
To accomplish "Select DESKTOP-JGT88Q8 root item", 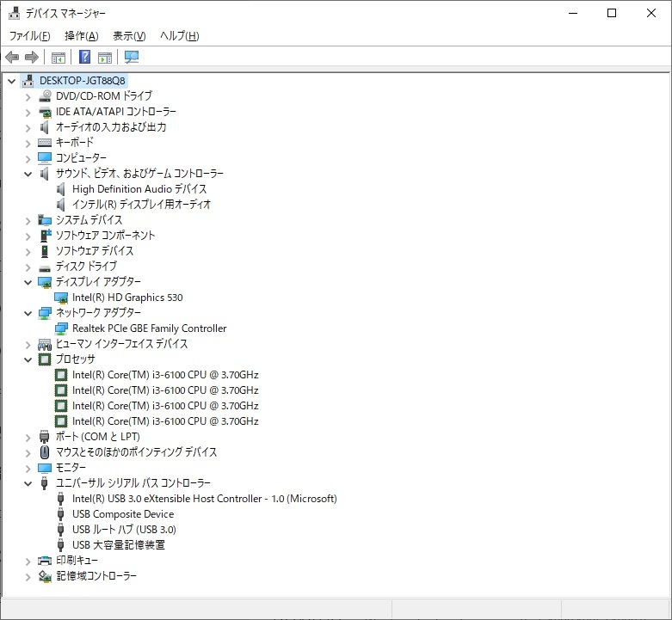I will pos(83,81).
